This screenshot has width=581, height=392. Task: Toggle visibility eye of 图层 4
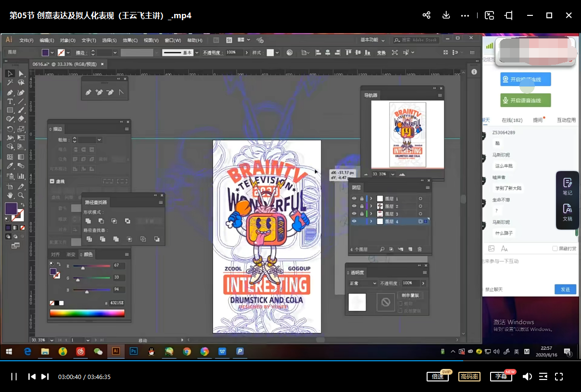tap(354, 221)
